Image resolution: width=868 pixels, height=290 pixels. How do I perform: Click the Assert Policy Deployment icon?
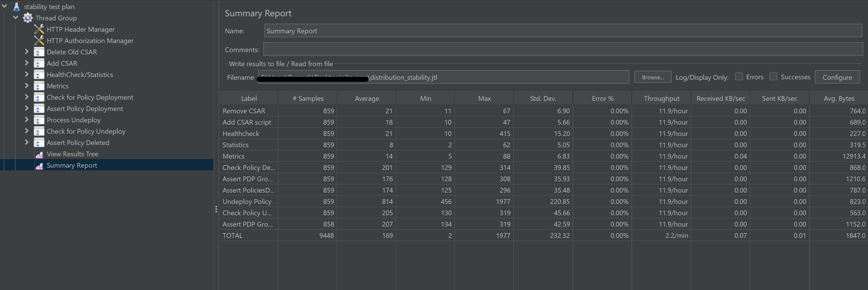(x=39, y=109)
